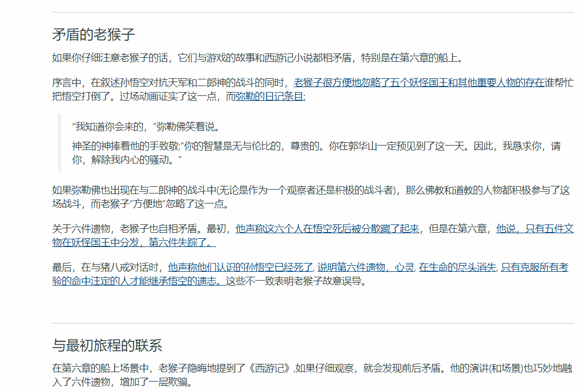Click the heading 矛盾的老猴子

93,35
